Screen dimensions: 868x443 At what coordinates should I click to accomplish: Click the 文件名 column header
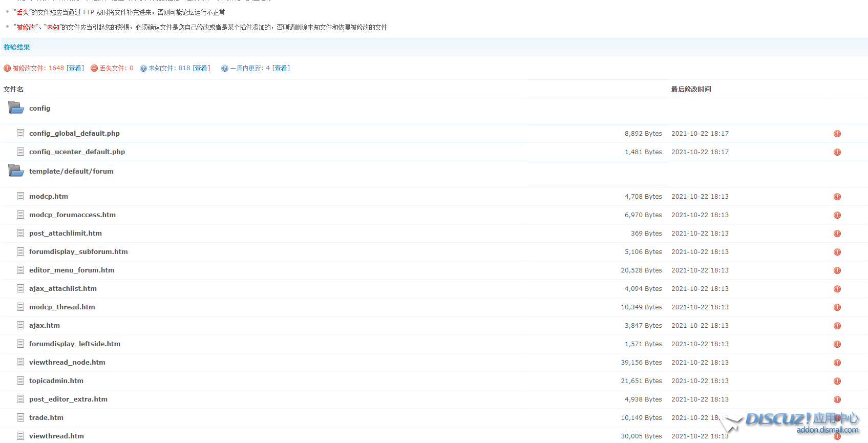point(14,89)
